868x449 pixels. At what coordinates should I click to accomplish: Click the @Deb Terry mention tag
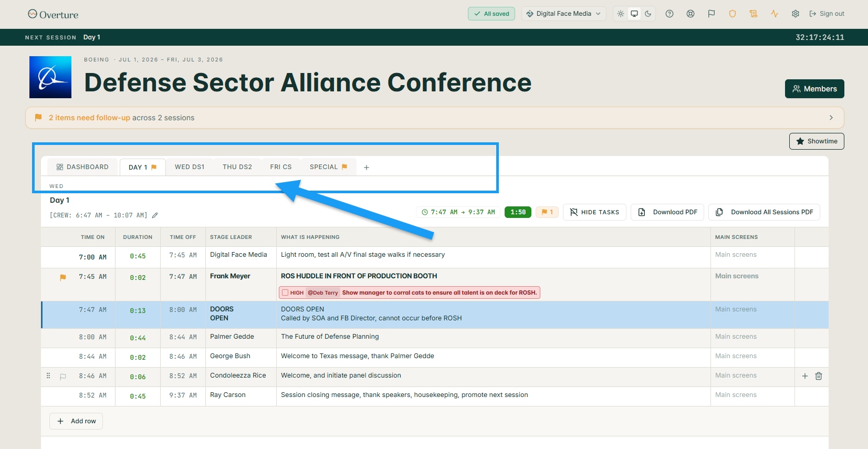click(x=323, y=293)
